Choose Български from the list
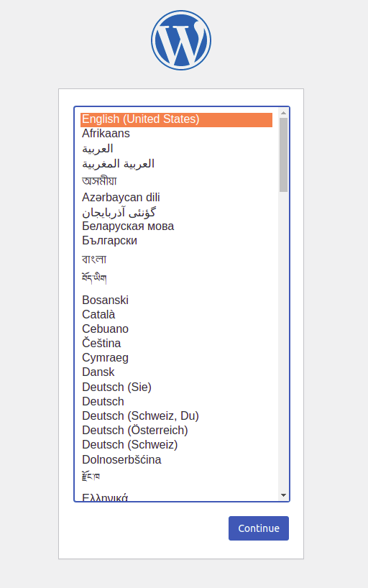The height and width of the screenshot is (588, 368). pyautogui.click(x=176, y=240)
